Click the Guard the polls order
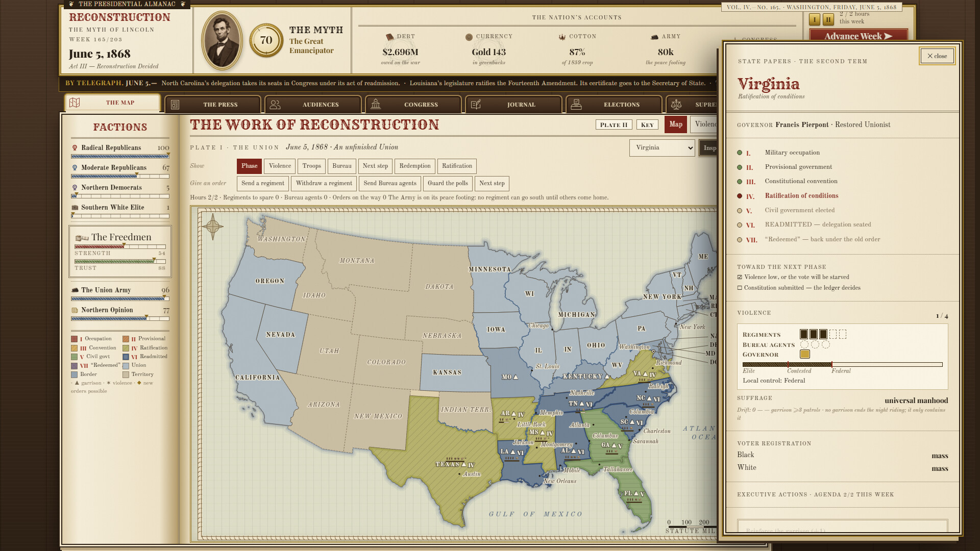Image resolution: width=980 pixels, height=551 pixels. tap(448, 183)
